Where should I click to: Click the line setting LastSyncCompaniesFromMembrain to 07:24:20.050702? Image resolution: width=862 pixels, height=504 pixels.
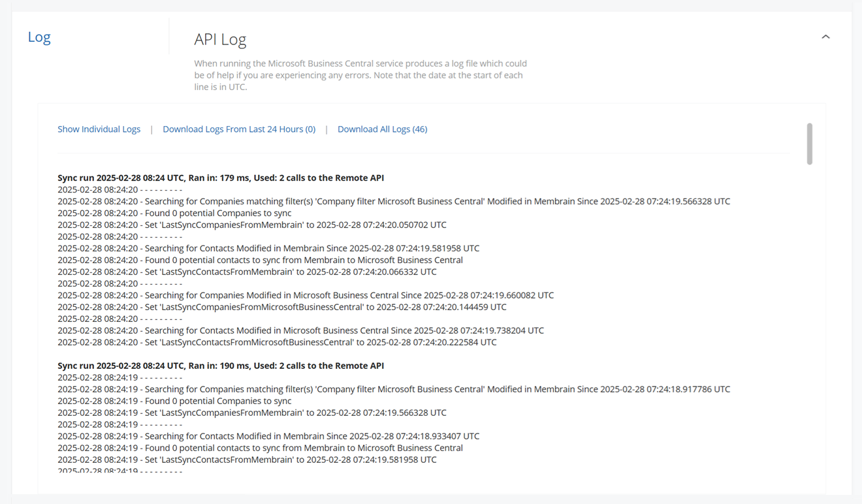click(252, 225)
